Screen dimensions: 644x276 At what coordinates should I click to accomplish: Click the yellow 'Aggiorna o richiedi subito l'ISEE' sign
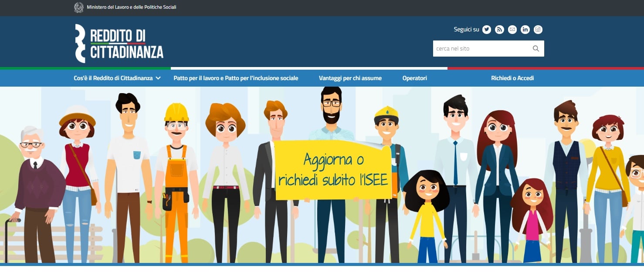333,170
